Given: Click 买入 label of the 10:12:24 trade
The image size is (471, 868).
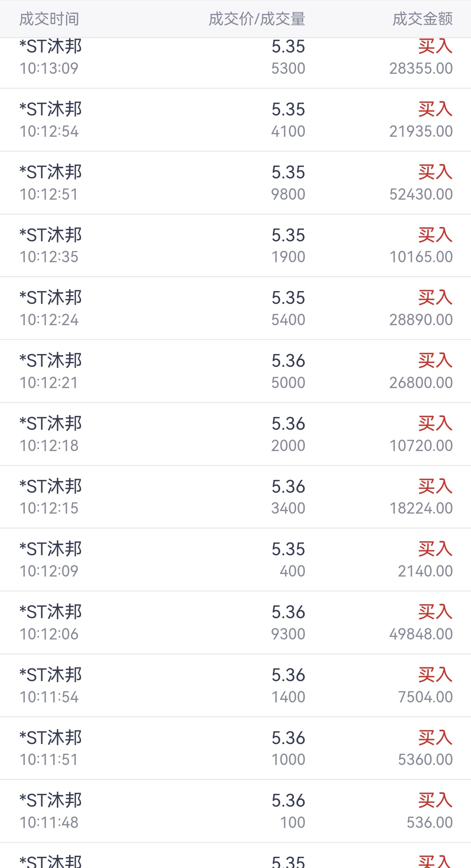Looking at the screenshot, I should [435, 297].
